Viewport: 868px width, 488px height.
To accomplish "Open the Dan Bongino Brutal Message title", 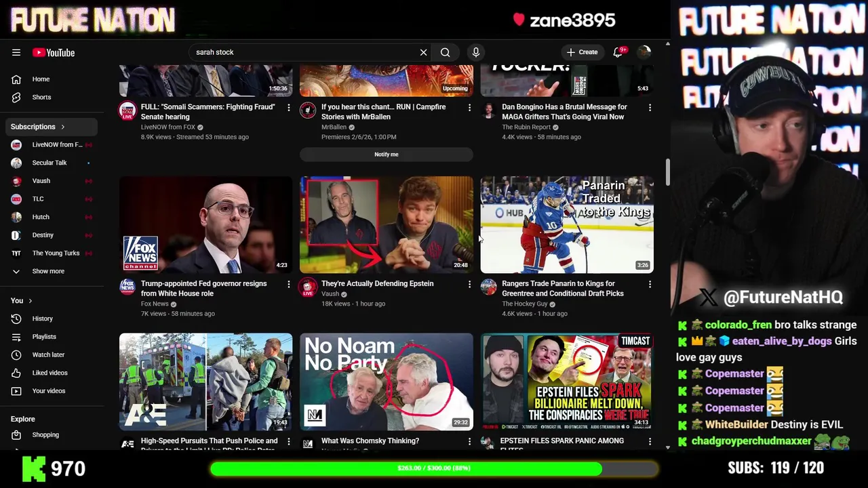I will click(564, 112).
